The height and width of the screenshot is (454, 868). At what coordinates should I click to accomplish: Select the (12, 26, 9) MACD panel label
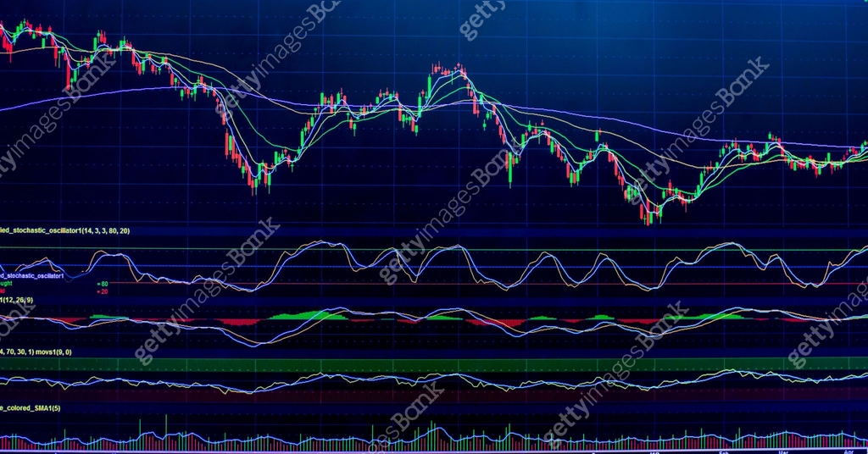(x=17, y=301)
